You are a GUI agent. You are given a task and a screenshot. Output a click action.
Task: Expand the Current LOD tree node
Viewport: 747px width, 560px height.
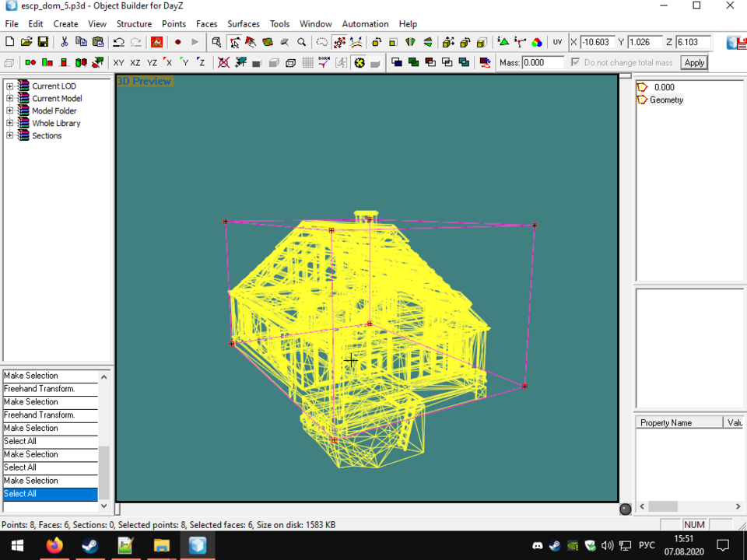click(x=9, y=86)
